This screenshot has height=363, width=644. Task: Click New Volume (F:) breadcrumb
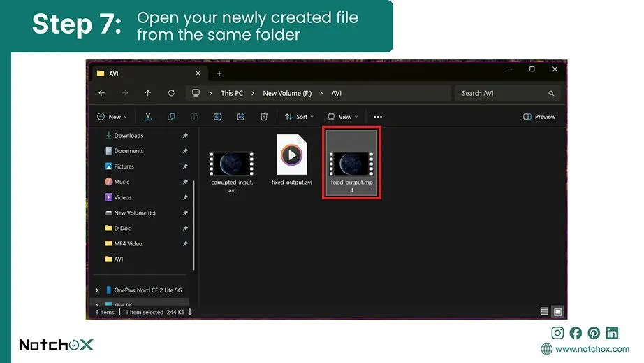pos(287,93)
